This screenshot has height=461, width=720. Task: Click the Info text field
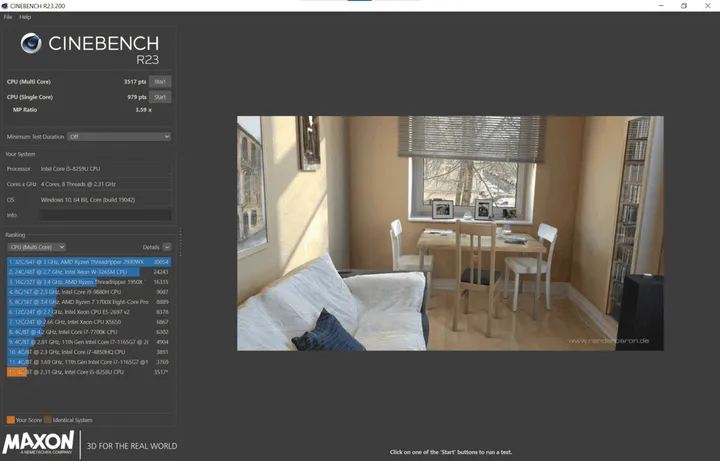[105, 215]
